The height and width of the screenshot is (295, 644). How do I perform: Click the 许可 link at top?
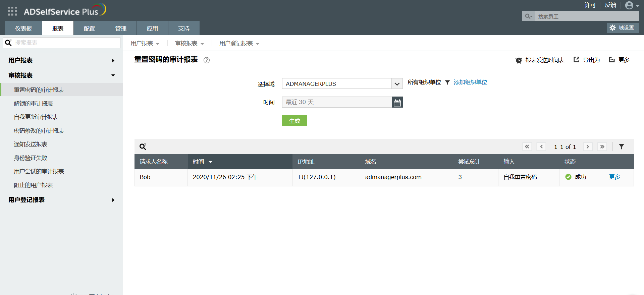click(590, 5)
